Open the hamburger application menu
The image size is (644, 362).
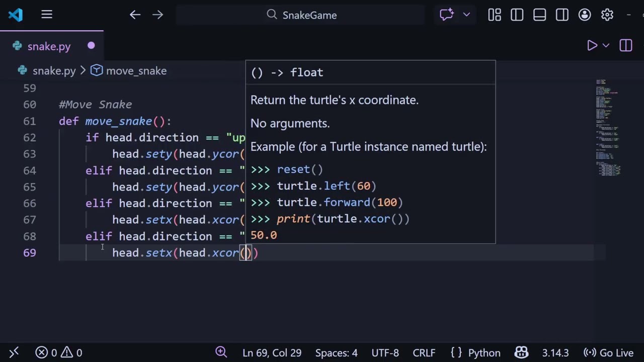(x=47, y=15)
